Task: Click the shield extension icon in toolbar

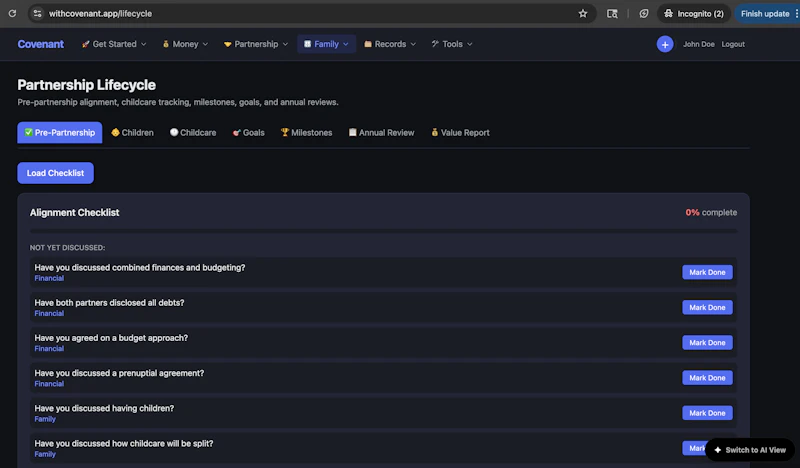Action: (x=644, y=13)
